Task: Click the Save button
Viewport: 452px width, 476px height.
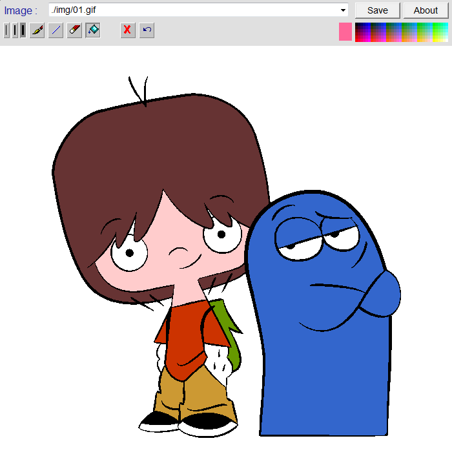Action: click(378, 10)
